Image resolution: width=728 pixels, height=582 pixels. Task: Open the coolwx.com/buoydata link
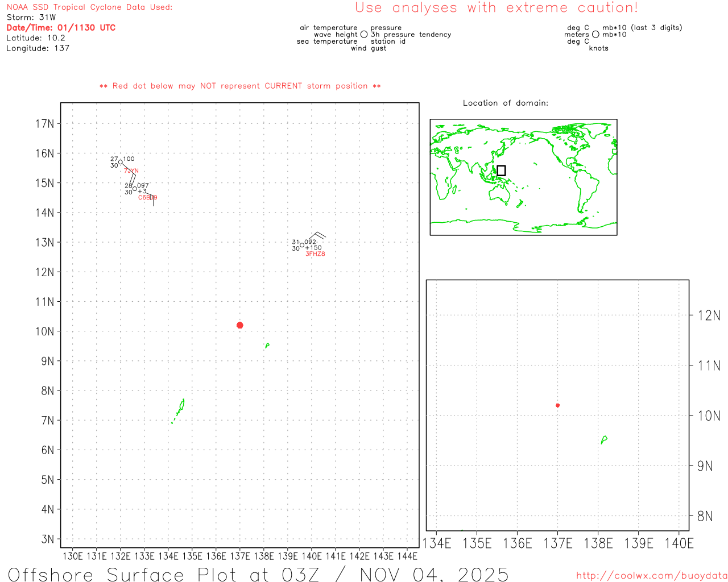(x=652, y=576)
